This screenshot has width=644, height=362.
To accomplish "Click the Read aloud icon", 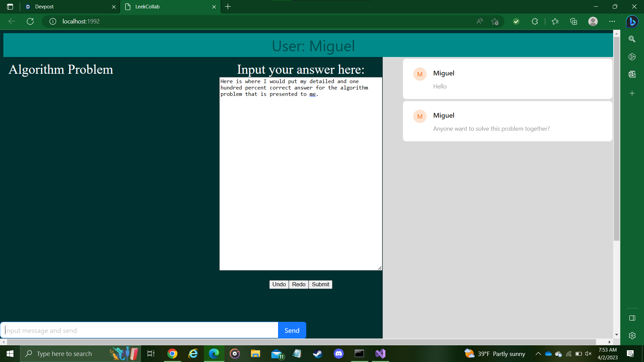I will pyautogui.click(x=480, y=21).
